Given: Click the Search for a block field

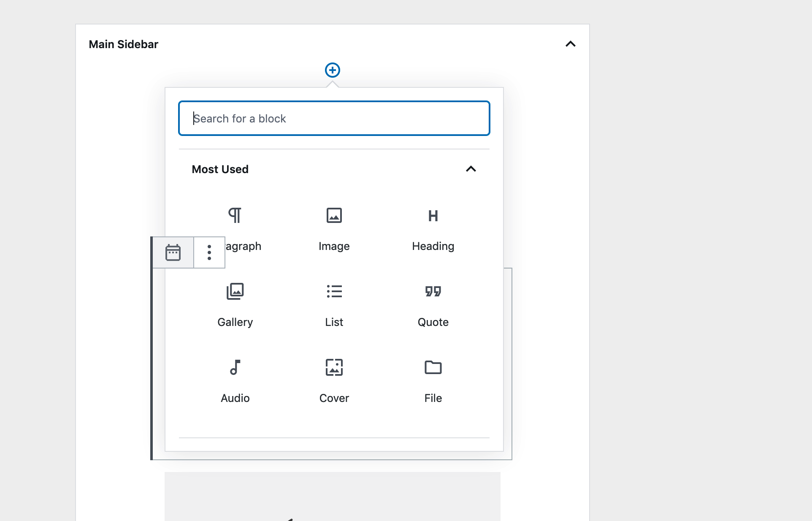Looking at the screenshot, I should tap(334, 118).
